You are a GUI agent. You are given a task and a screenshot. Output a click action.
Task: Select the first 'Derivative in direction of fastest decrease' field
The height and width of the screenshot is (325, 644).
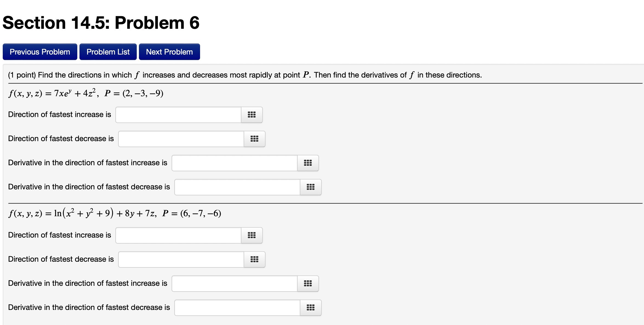237,187
